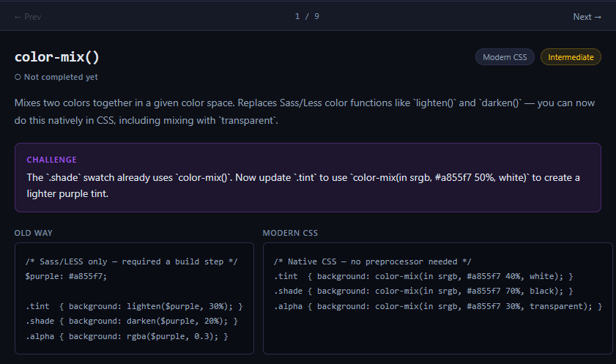
Task: Click the darken($purple, 20%) .shade line
Action: (132, 322)
